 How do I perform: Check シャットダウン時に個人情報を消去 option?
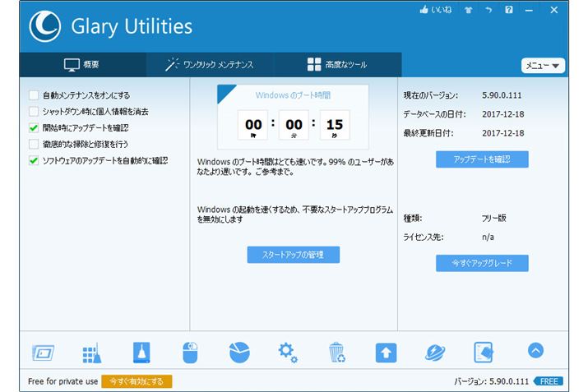tap(34, 111)
